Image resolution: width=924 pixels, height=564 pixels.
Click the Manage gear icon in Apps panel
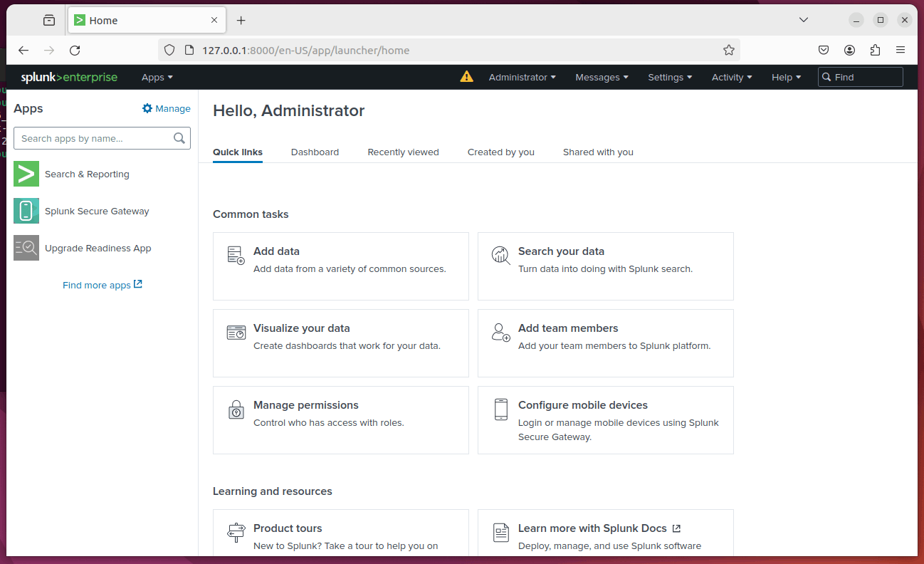(147, 108)
